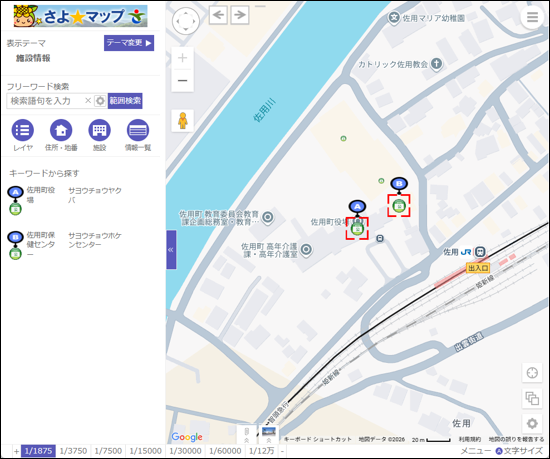
Task: Select the 1/60000 scale
Action: click(x=225, y=451)
